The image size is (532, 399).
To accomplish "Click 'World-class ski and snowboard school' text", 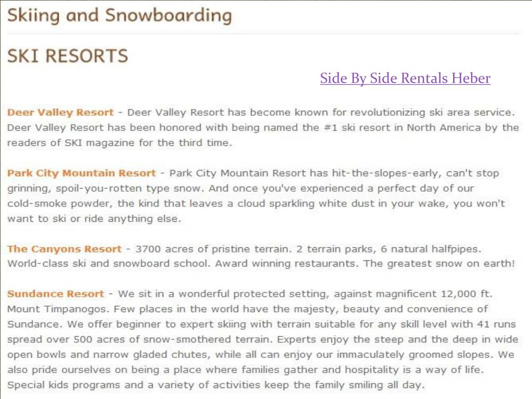I will click(x=109, y=263).
